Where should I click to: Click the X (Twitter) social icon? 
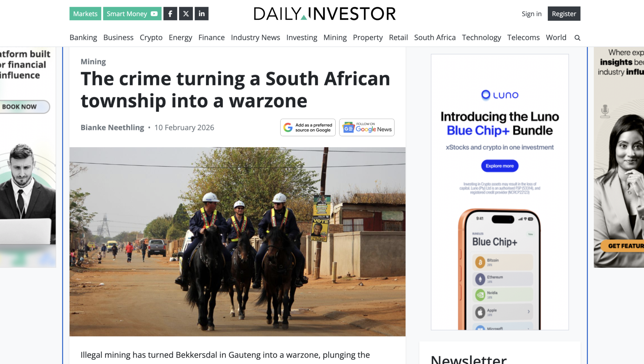186,14
